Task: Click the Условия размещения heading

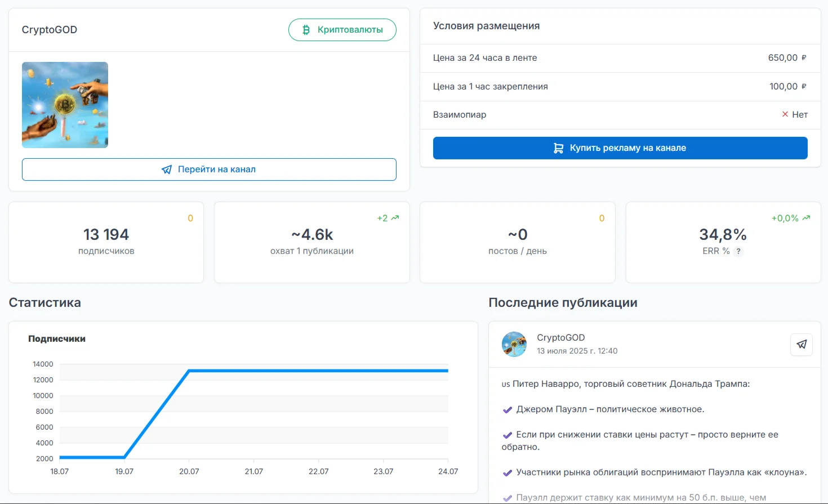Action: tap(486, 26)
